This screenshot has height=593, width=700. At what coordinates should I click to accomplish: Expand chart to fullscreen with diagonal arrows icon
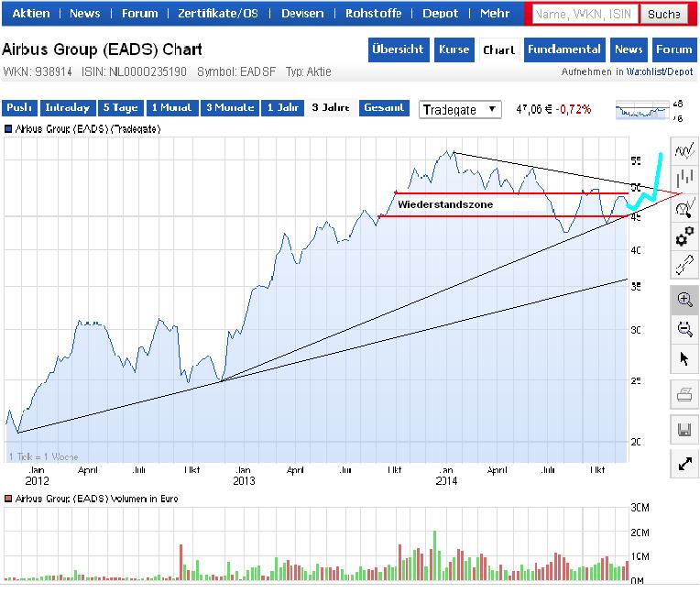click(684, 464)
